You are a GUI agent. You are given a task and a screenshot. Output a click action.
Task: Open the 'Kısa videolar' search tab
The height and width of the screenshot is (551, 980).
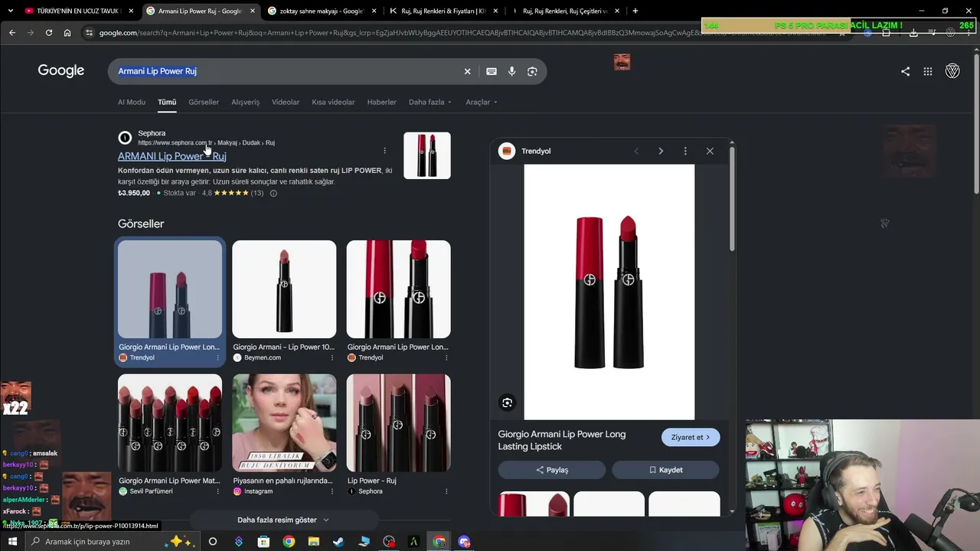click(x=333, y=102)
